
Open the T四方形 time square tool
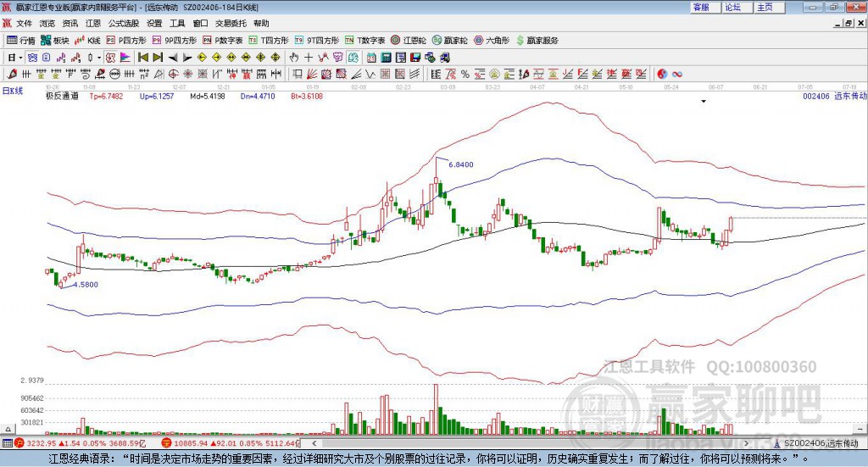point(269,41)
